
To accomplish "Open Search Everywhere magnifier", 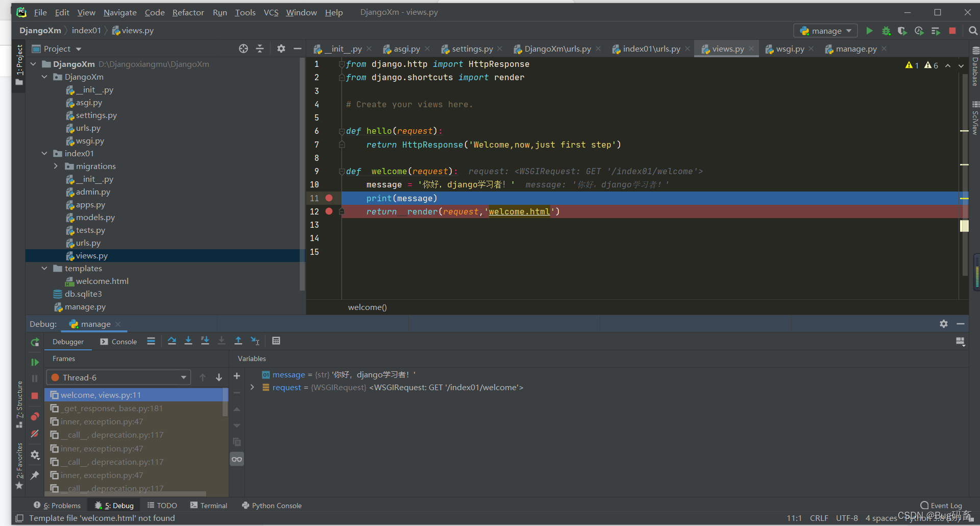I will (x=973, y=31).
